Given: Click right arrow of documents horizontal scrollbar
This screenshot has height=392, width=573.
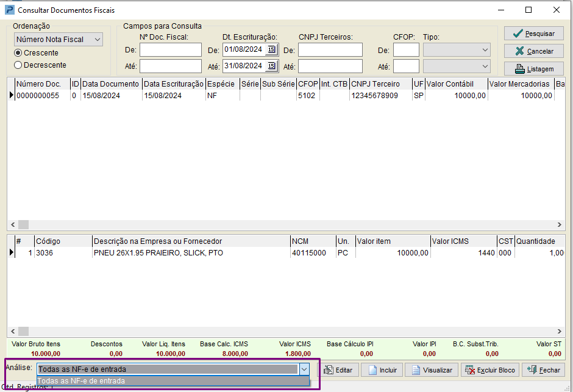Looking at the screenshot, I should pyautogui.click(x=559, y=224).
